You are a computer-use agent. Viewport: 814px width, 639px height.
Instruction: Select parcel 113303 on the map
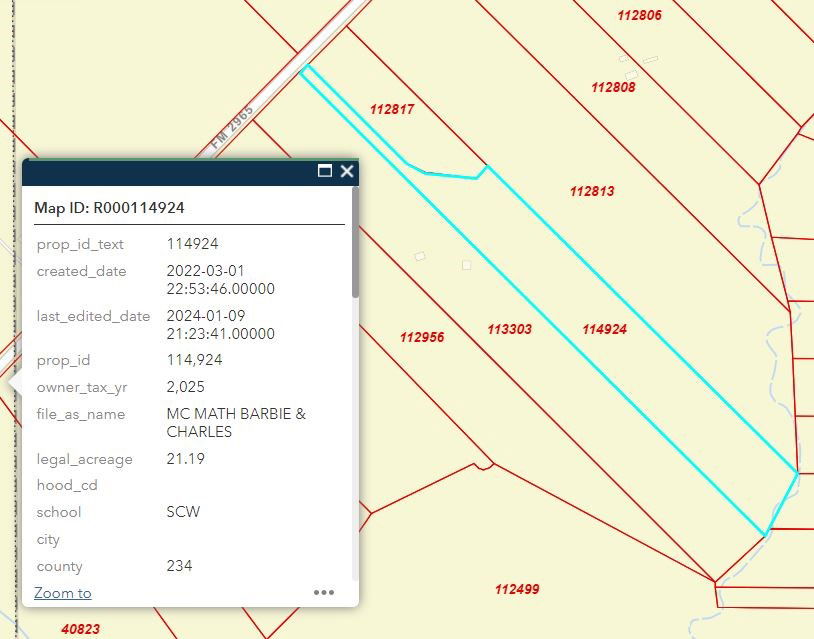[509, 329]
